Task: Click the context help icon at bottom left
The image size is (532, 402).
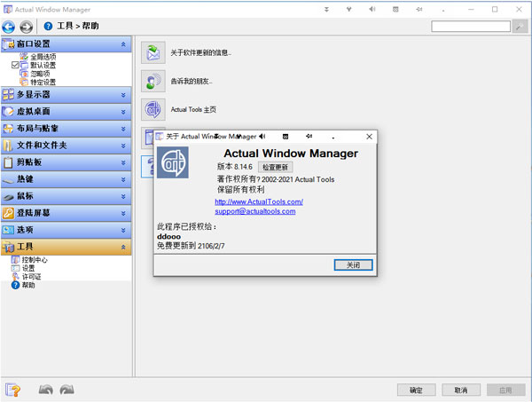Action: 13,390
